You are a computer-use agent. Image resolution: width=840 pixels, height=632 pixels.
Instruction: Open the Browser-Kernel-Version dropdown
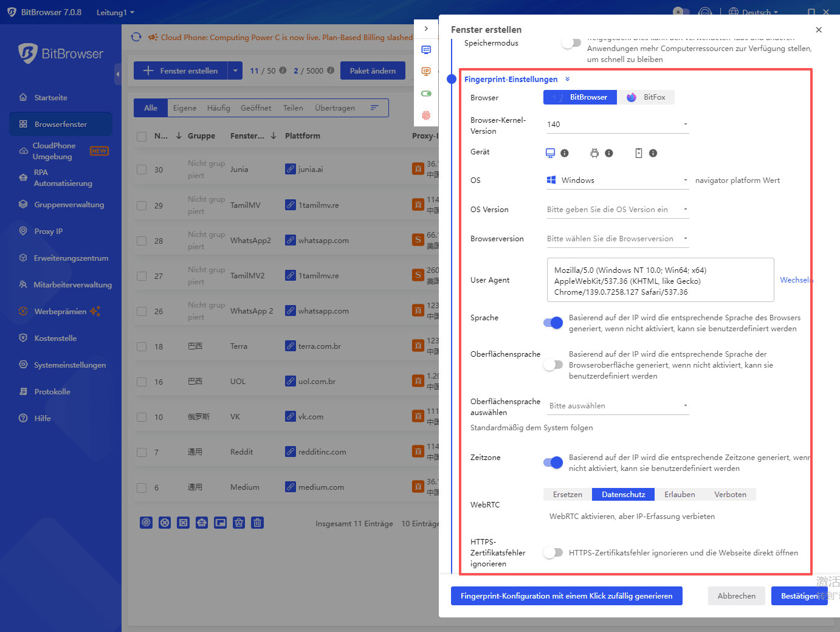pyautogui.click(x=617, y=124)
